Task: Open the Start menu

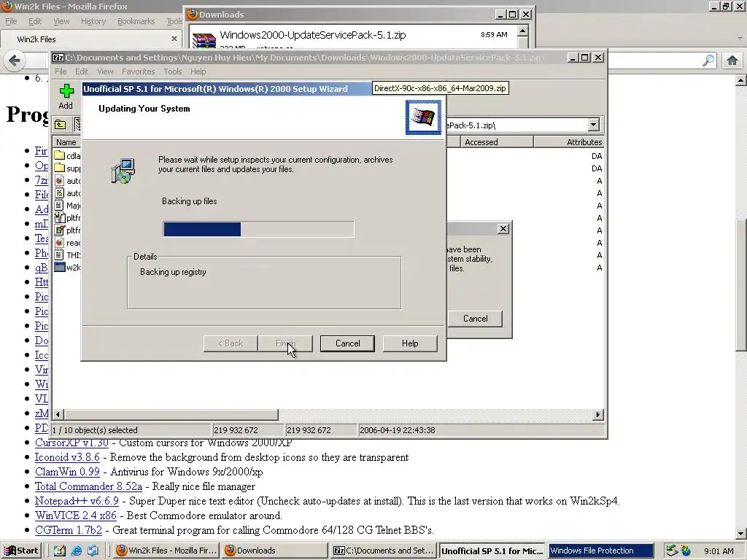Action: pos(21,551)
